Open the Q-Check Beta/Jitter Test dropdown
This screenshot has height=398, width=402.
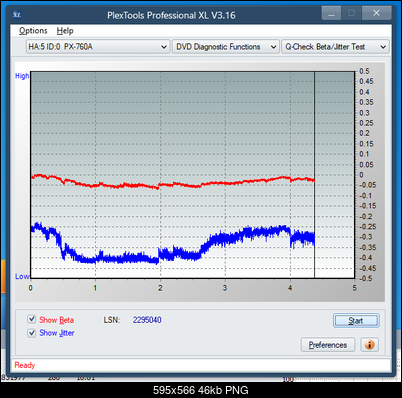335,47
